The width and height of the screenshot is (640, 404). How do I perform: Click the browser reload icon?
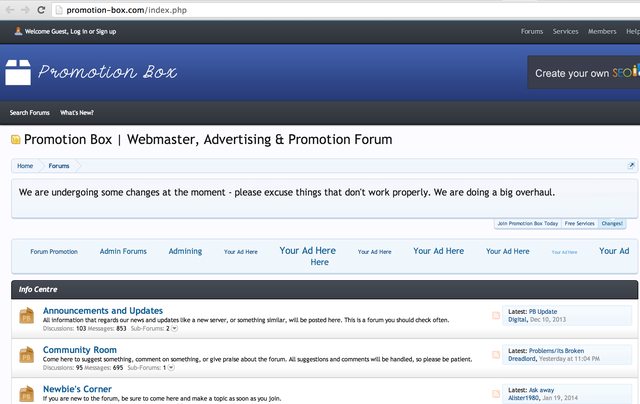pyautogui.click(x=41, y=10)
